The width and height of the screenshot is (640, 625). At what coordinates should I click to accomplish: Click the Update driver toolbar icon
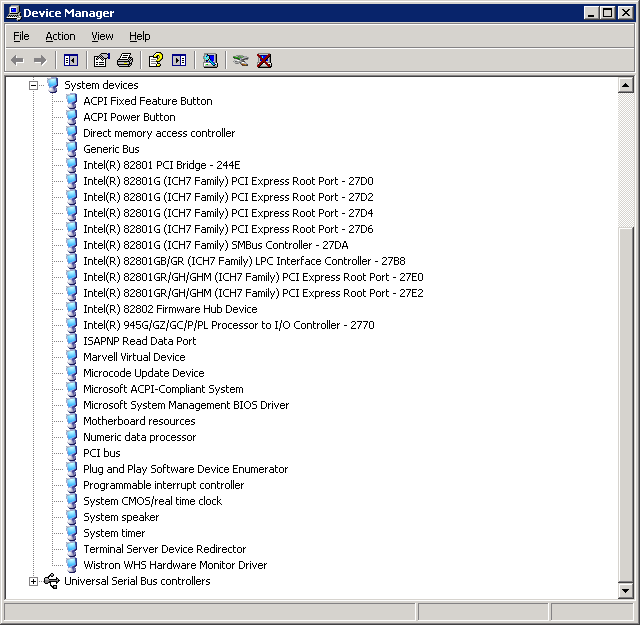[240, 60]
